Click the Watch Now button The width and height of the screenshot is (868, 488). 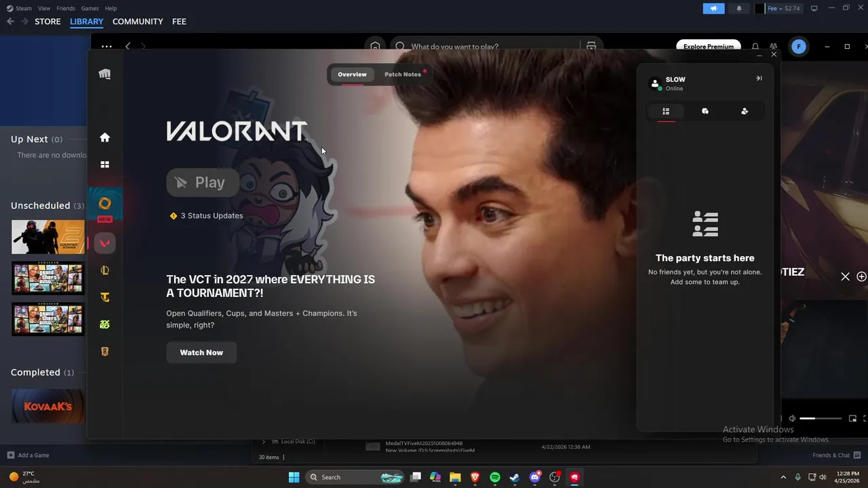coord(201,352)
